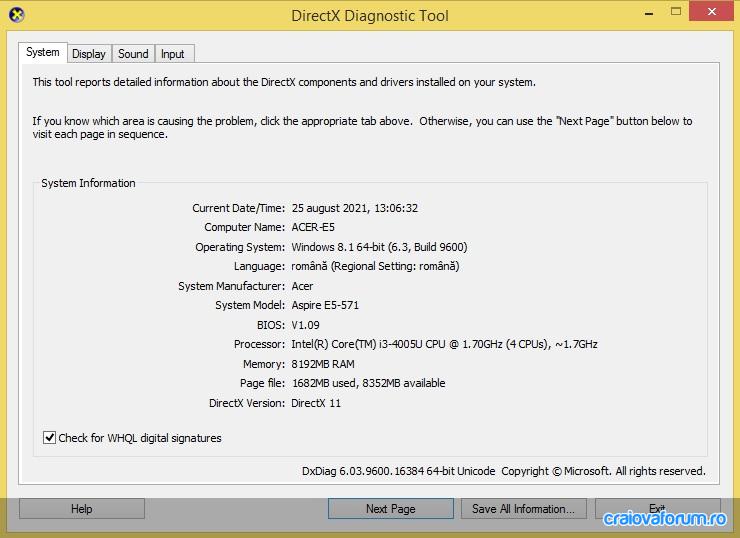The image size is (740, 538).
Task: Click BIOS value 'V1.09'
Action: click(305, 325)
